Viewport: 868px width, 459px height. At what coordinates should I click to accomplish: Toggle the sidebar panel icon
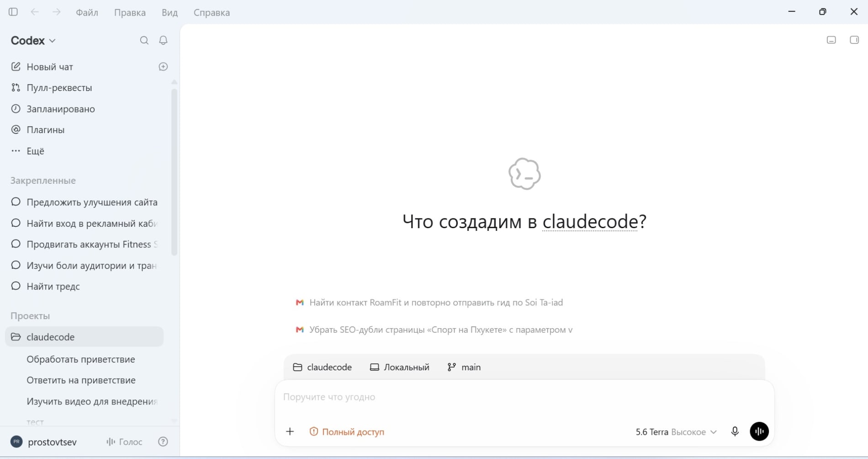(x=13, y=12)
